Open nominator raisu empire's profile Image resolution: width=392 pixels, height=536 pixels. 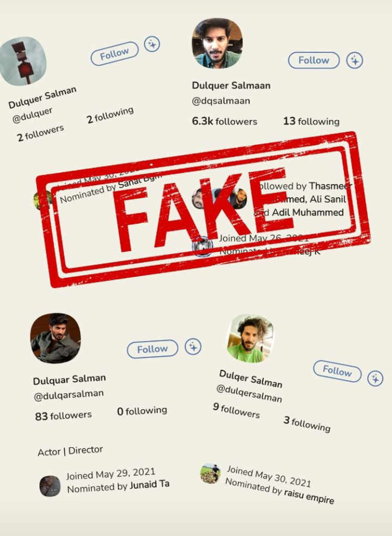309,495
